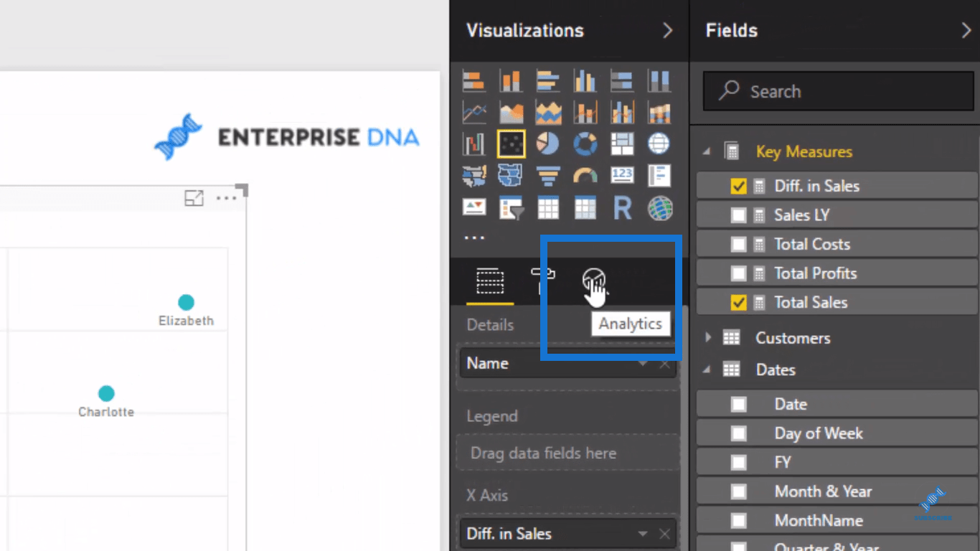Collapse the Visualizations pane chevron
This screenshot has width=980, height=551.
point(667,30)
